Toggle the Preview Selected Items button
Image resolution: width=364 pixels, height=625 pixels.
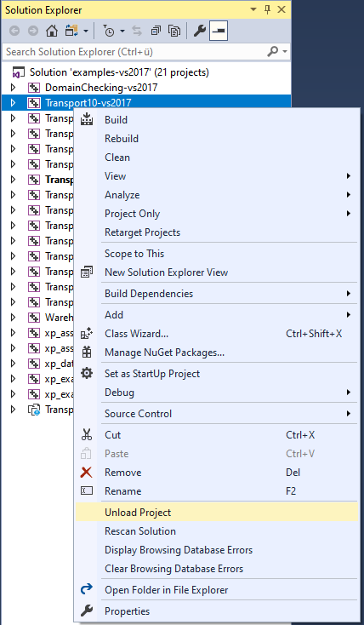point(219,32)
